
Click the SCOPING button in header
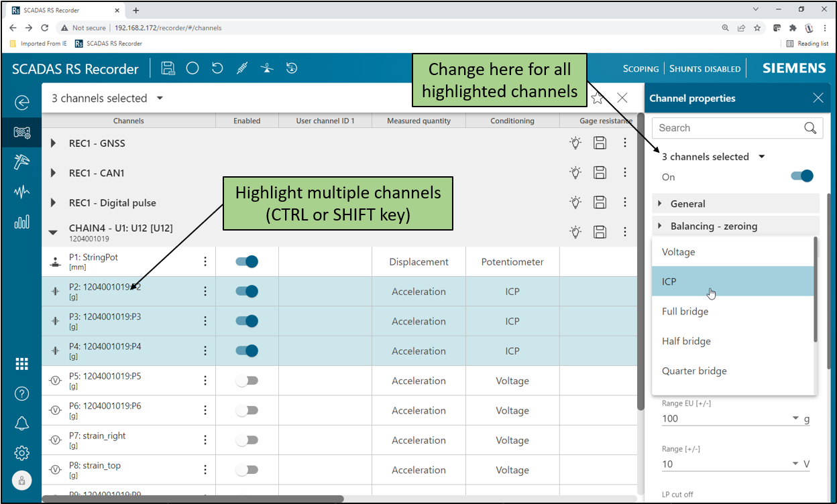640,68
